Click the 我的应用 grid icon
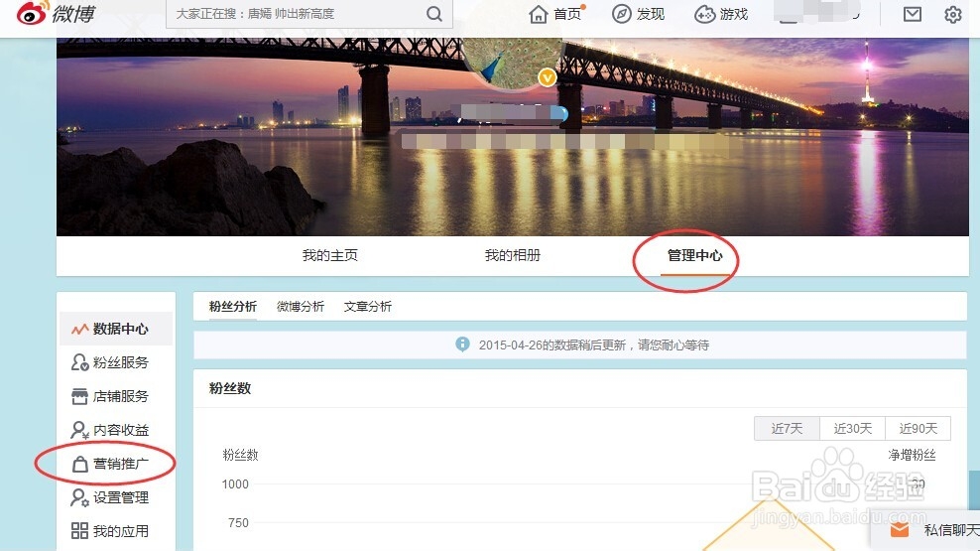The height and width of the screenshot is (551, 980). click(79, 531)
